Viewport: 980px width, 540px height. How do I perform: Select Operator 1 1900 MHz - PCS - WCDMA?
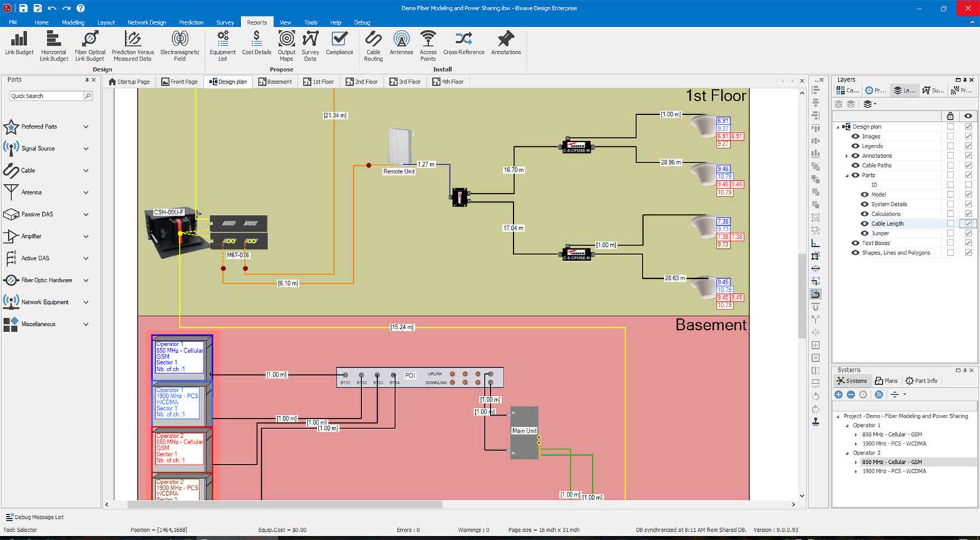pyautogui.click(x=894, y=443)
